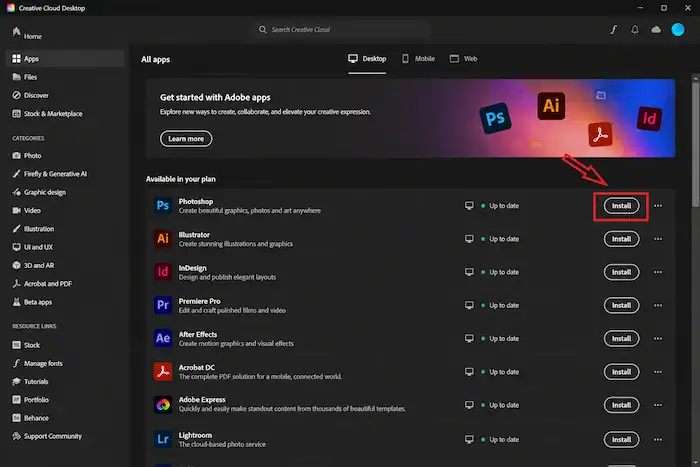Open more options for Illustrator
Screen dimensions: 700x467
pos(658,239)
